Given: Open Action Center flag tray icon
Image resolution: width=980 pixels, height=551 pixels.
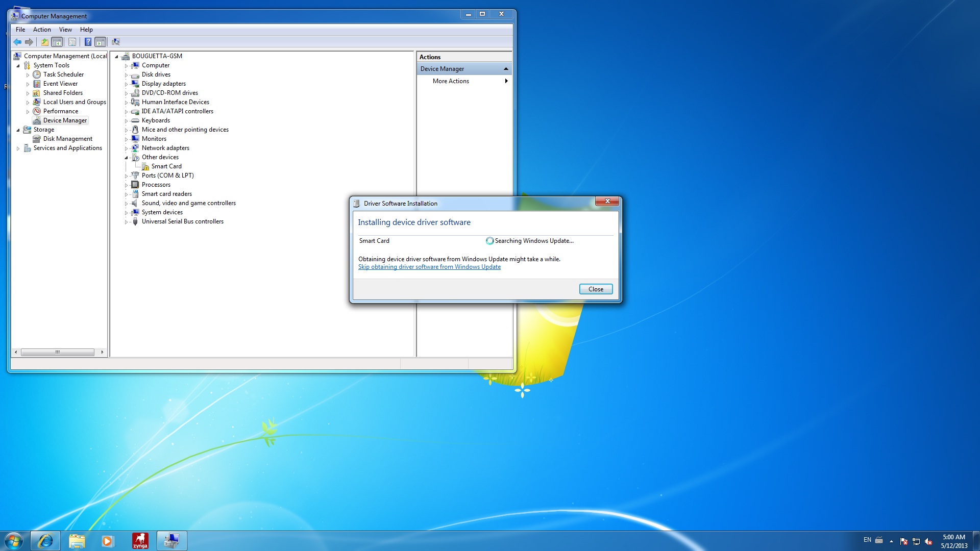Looking at the screenshot, I should tap(904, 541).
